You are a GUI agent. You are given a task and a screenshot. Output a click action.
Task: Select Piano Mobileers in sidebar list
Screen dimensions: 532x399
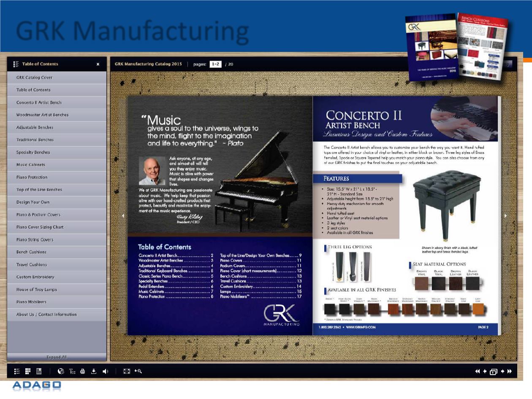point(57,302)
